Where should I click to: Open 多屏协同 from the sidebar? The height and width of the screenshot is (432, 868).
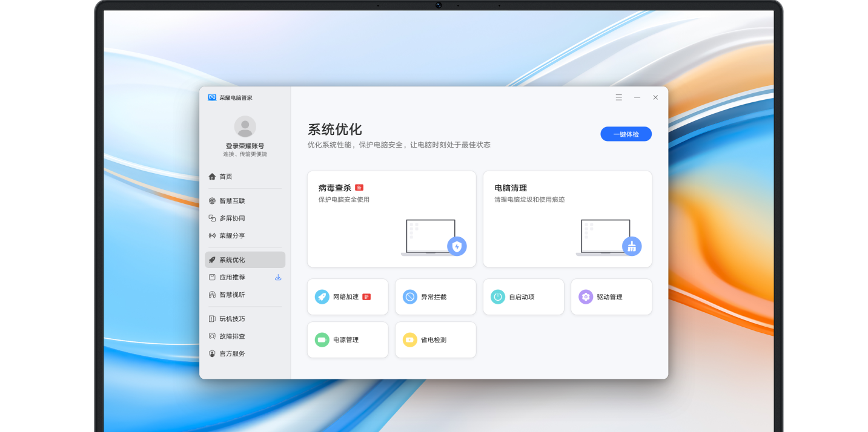pos(231,218)
